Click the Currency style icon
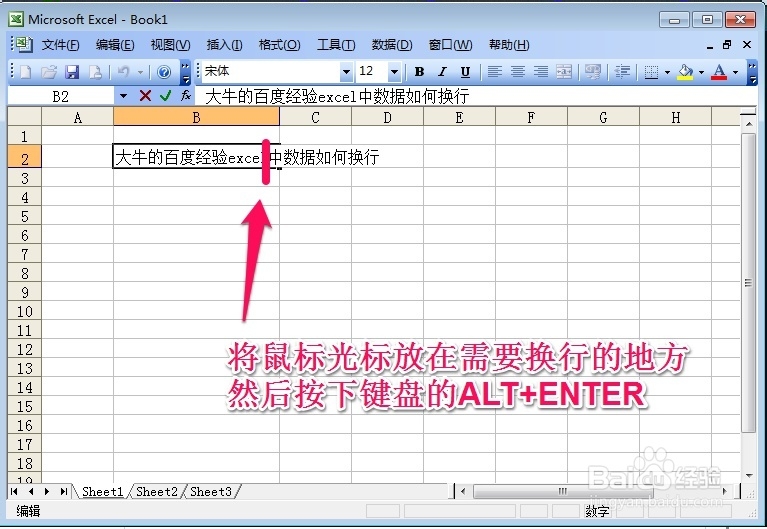The height and width of the screenshot is (529, 767). [593, 72]
